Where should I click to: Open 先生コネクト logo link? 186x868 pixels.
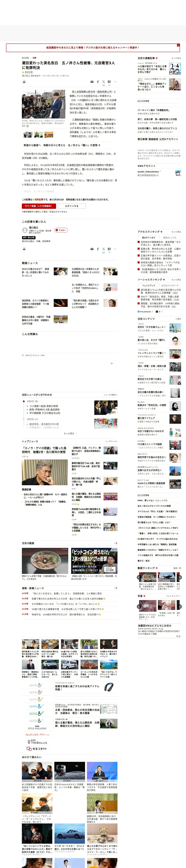tap(37, 749)
